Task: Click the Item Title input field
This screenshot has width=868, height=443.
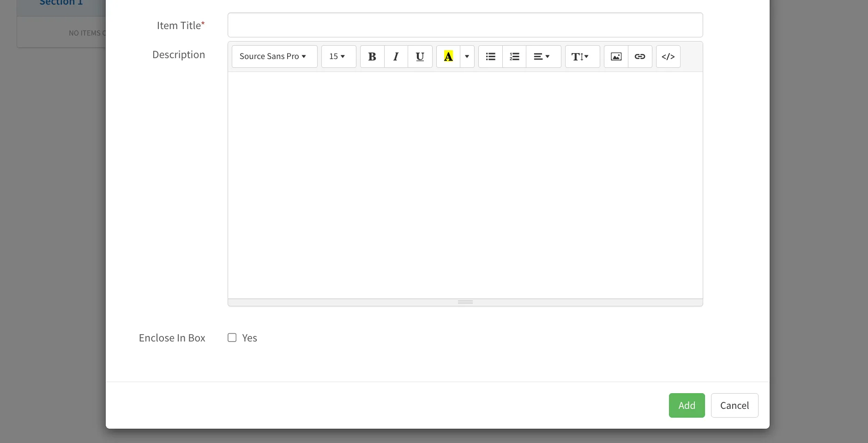Action: (465, 25)
